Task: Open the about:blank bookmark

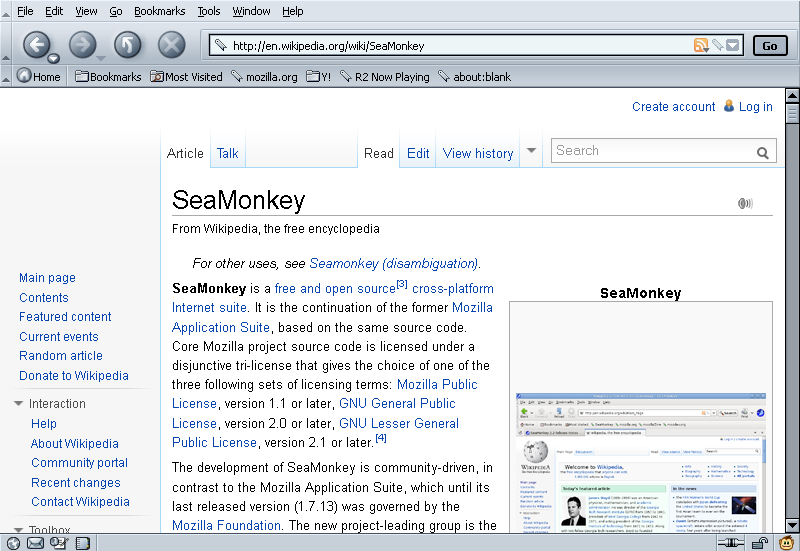Action: pyautogui.click(x=474, y=77)
